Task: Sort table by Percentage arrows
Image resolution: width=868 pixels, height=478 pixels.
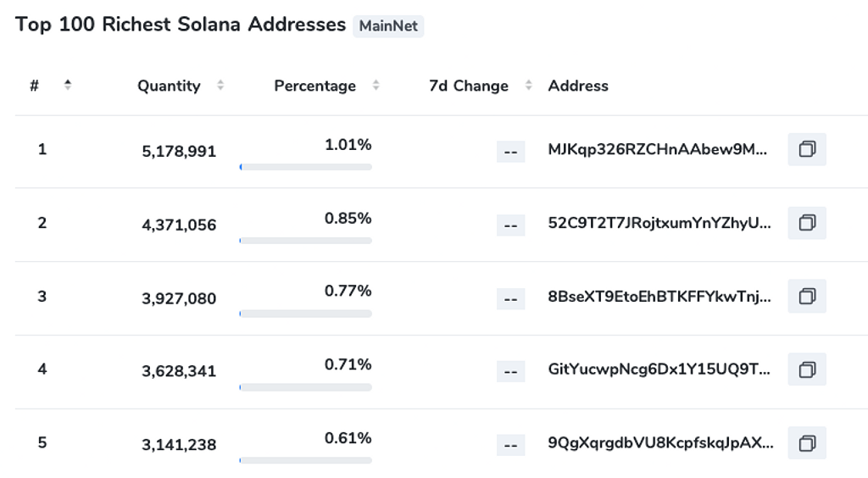Action: (376, 86)
